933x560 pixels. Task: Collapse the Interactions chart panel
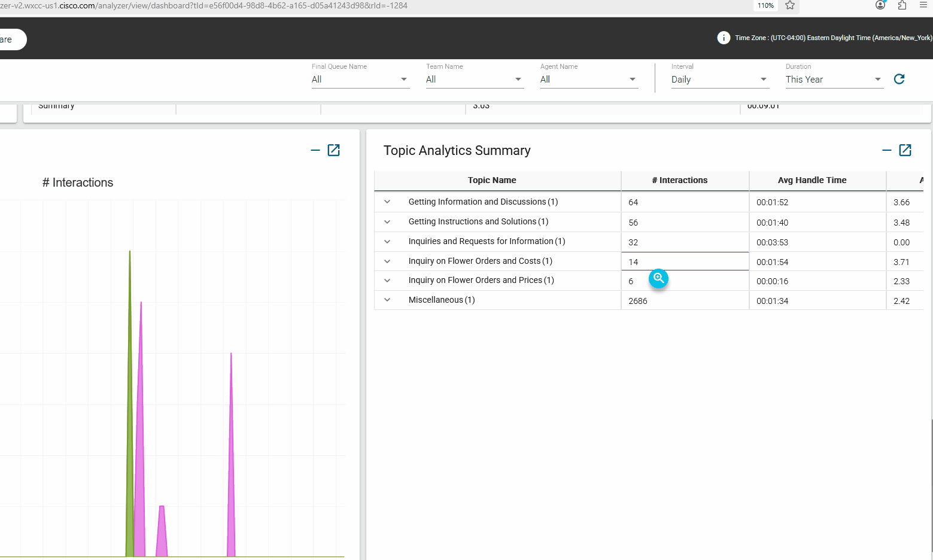(315, 150)
